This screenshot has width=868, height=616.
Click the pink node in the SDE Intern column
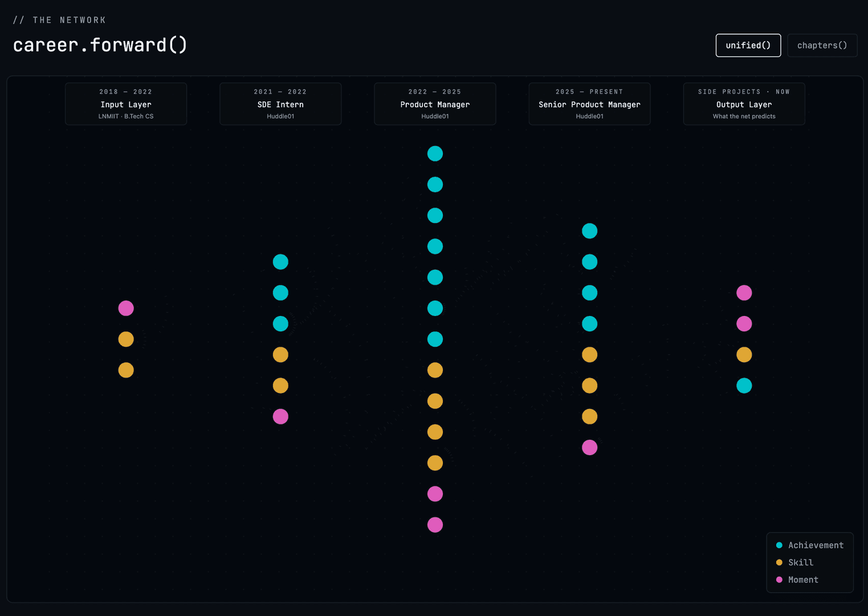pos(280,416)
